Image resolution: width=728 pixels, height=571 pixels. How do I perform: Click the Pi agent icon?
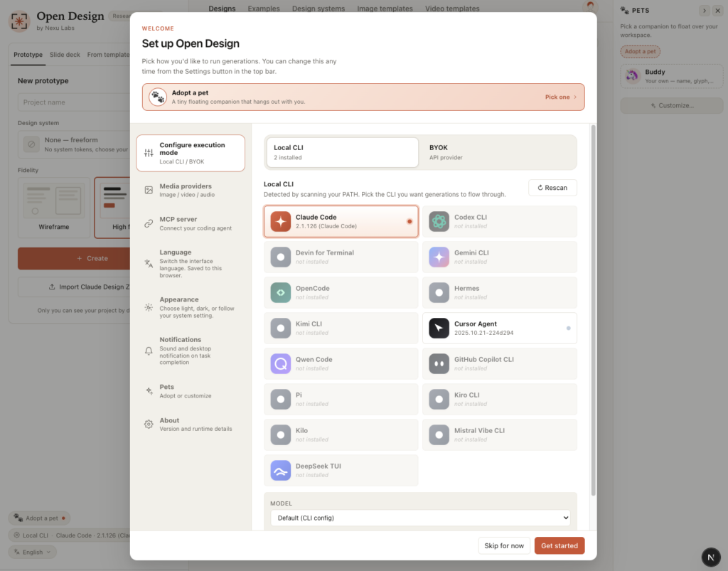click(280, 399)
